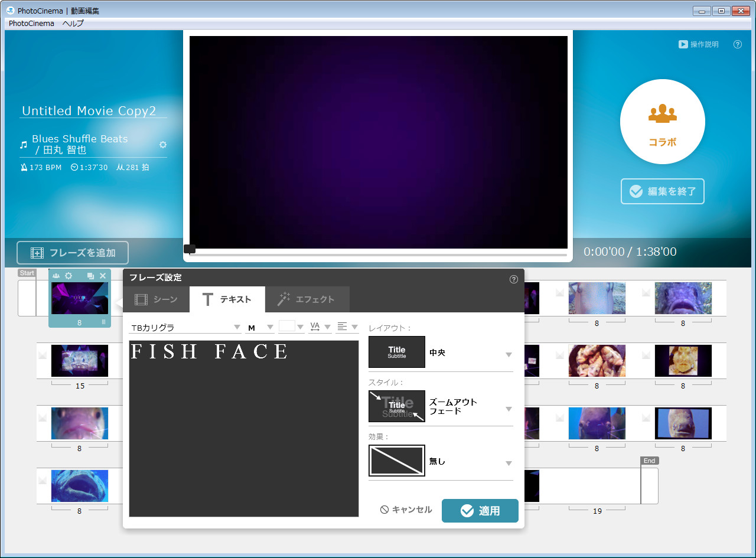Click the text color swatch in the toolbar
756x558 pixels.
[287, 326]
